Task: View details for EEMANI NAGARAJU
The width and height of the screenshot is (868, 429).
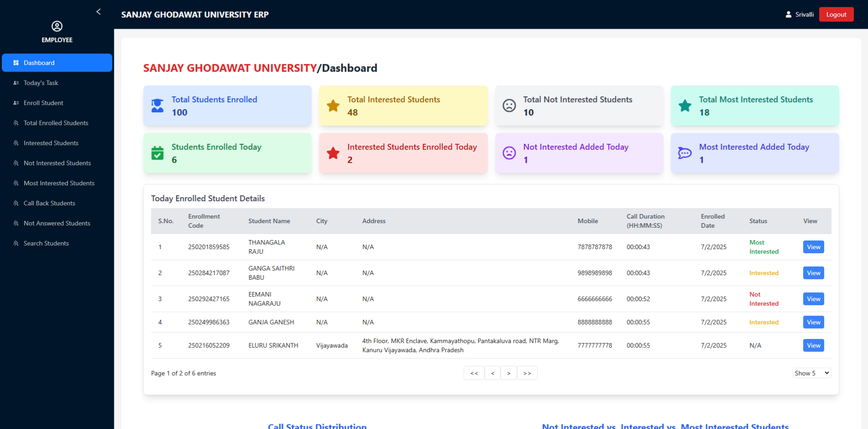Action: pos(813,299)
